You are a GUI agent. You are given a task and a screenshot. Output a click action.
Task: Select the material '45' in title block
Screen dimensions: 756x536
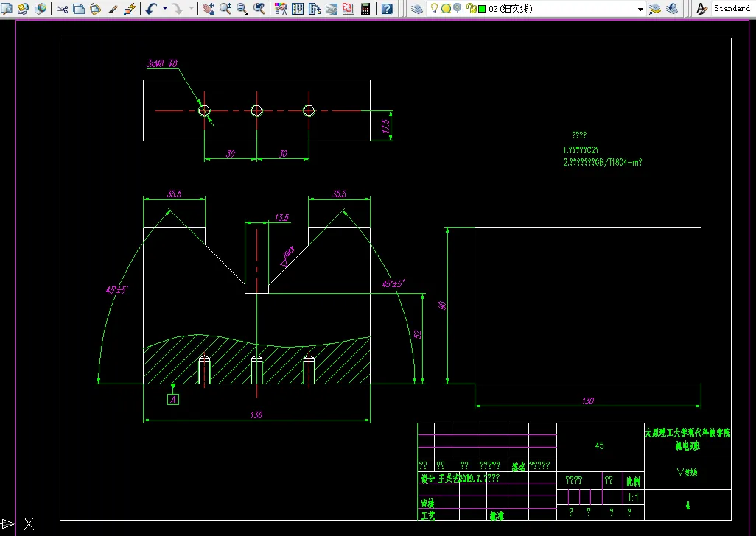[599, 445]
